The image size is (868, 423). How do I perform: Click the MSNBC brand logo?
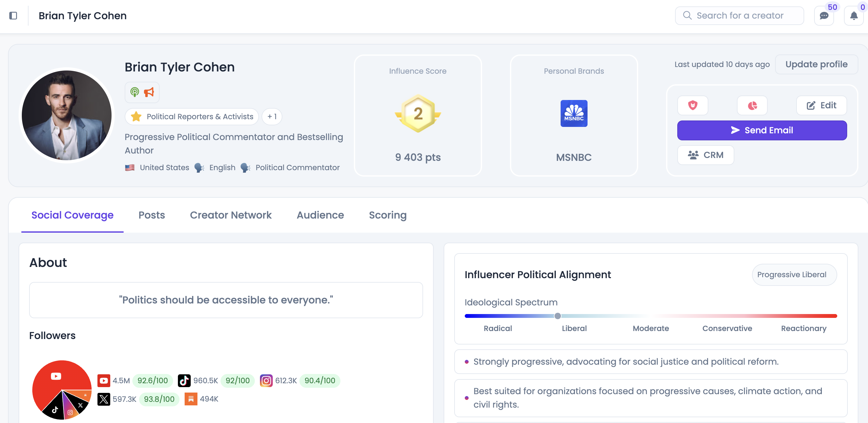pos(574,113)
